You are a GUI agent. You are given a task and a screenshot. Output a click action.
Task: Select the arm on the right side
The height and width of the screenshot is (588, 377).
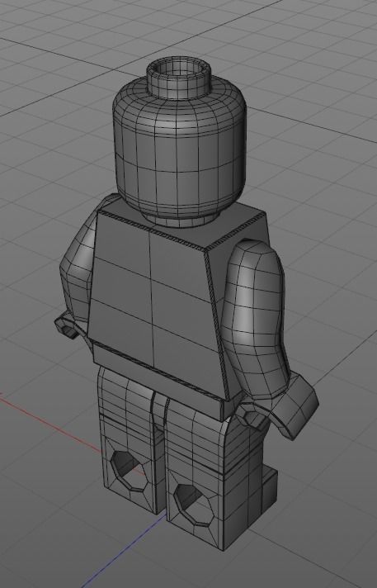pyautogui.click(x=255, y=319)
